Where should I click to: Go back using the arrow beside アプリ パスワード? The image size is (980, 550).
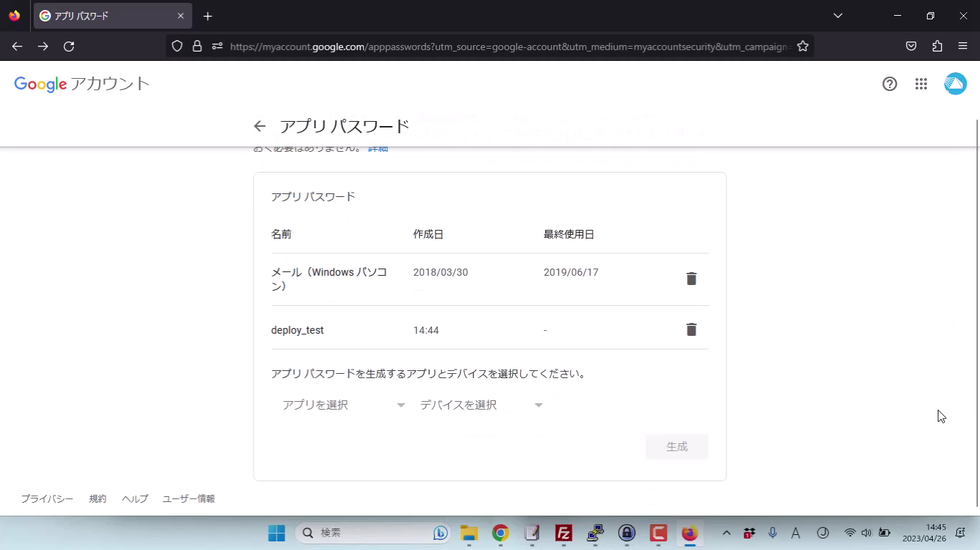[x=259, y=127]
